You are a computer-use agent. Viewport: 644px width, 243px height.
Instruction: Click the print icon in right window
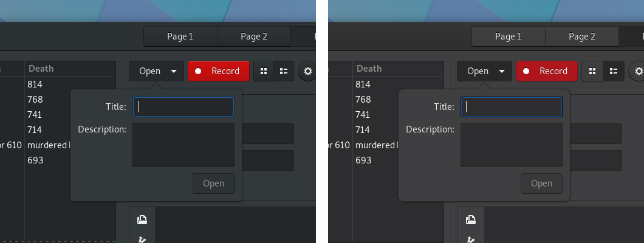click(x=470, y=220)
